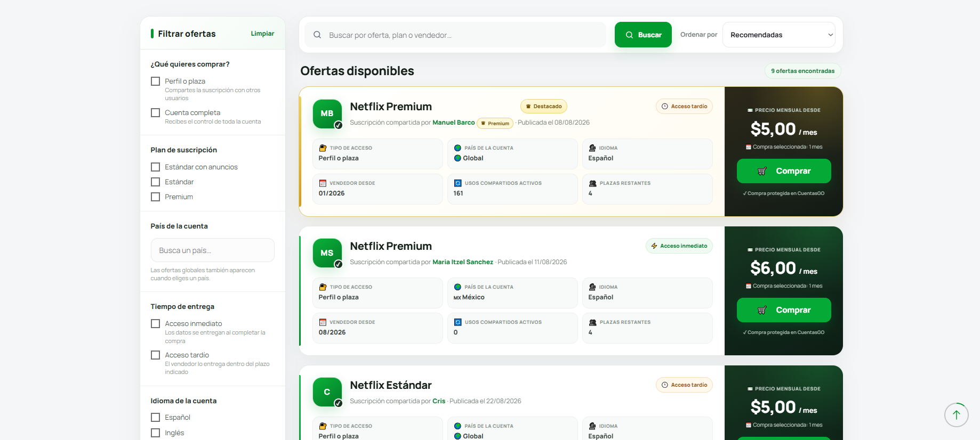Viewport: 980px width, 440px height.
Task: Click the clock icon in Manuel Barco's Acceso tardío badge
Action: [665, 107]
